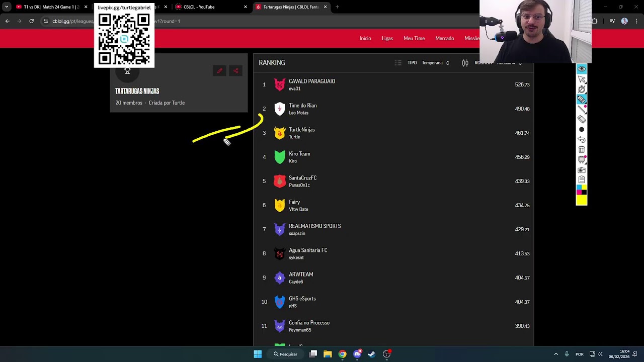Open Steam from the taskbar
The width and height of the screenshot is (644, 362).
pos(372,354)
